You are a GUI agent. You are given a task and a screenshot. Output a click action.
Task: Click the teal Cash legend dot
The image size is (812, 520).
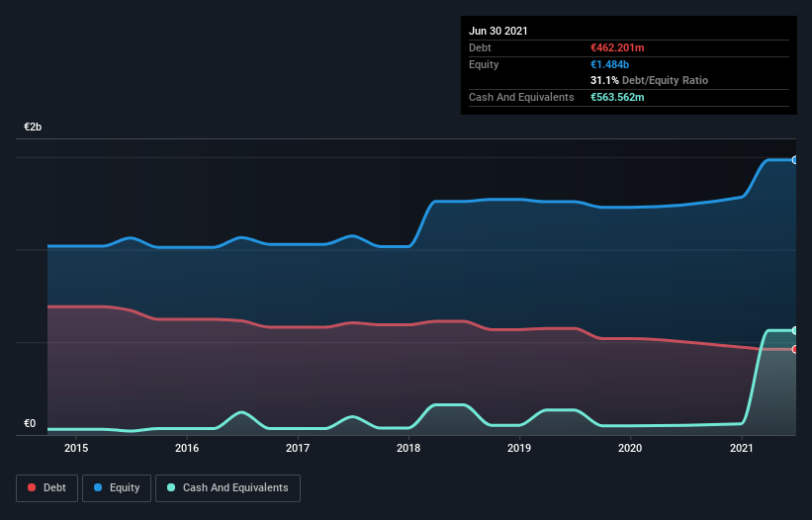[x=171, y=487]
